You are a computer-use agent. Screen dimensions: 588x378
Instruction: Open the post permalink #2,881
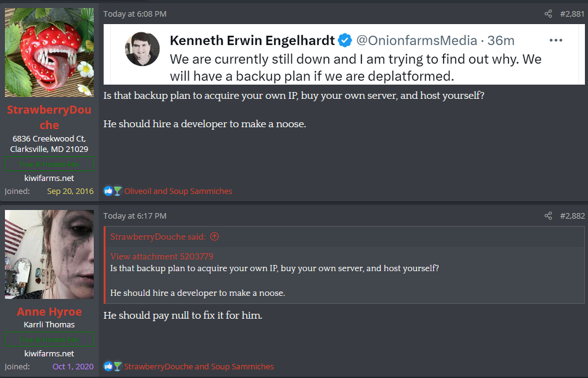coord(572,14)
